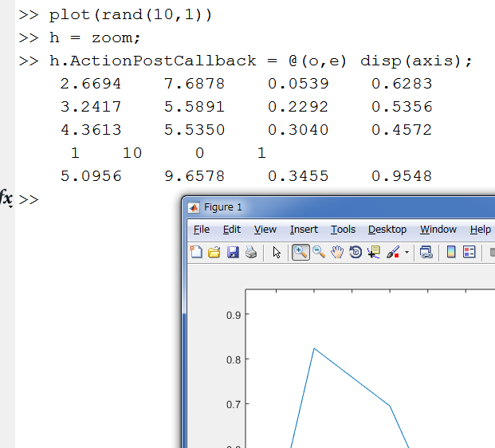
Task: Save the figure with the floppy icon
Action: pyautogui.click(x=233, y=253)
